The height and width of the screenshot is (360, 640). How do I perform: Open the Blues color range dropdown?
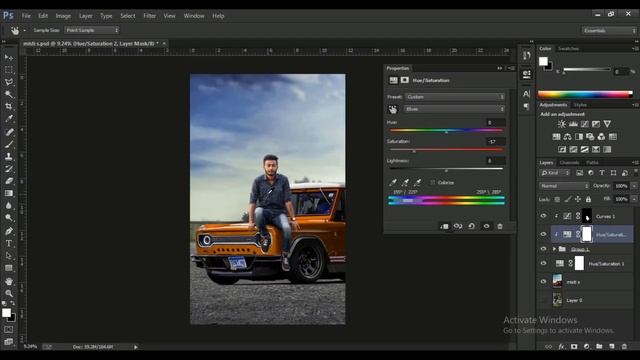(455, 109)
